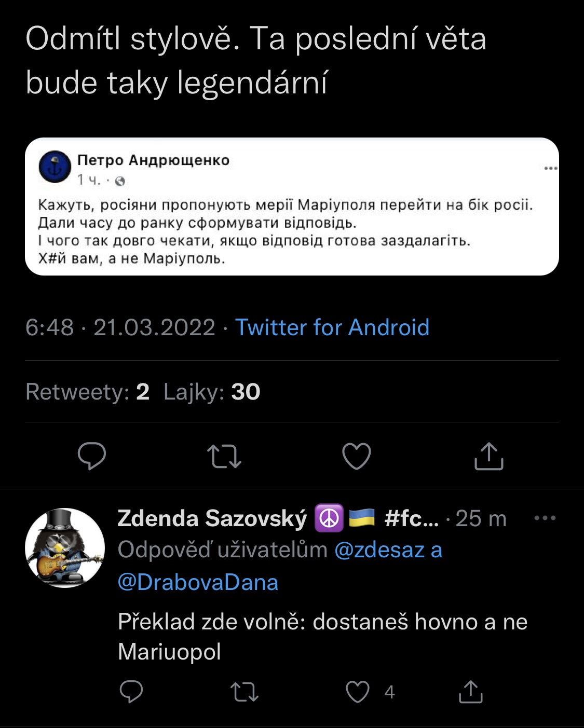View the list of Lajky
584x728 pixels.
tap(212, 392)
